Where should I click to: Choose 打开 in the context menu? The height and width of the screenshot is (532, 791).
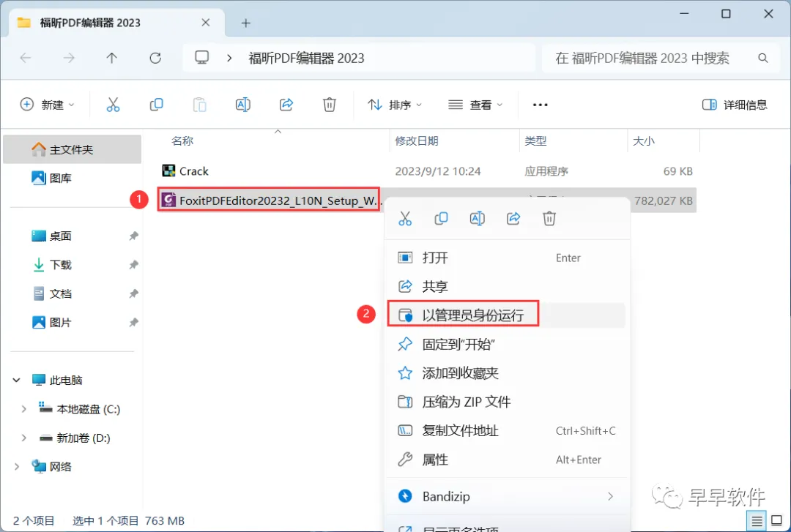coord(507,258)
